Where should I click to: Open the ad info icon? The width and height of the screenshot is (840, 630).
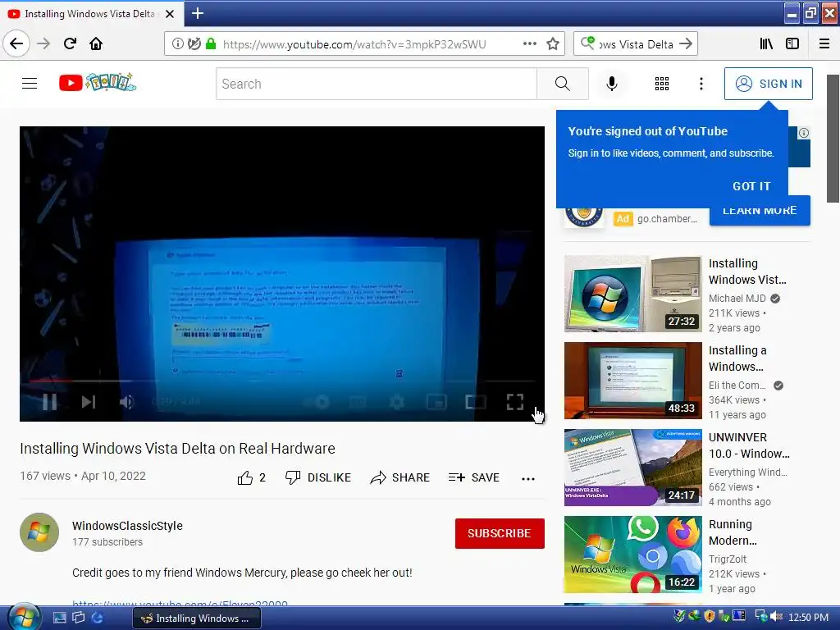click(804, 133)
